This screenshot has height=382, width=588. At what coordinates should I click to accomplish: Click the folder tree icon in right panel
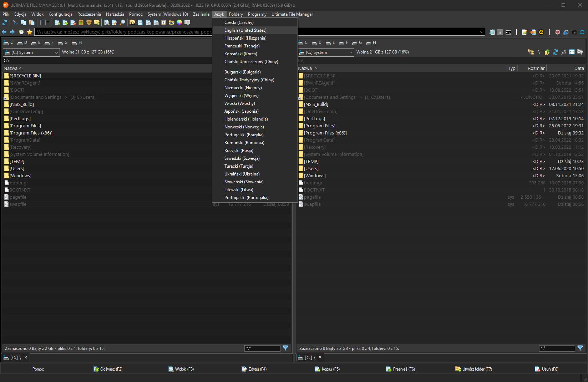click(x=531, y=52)
